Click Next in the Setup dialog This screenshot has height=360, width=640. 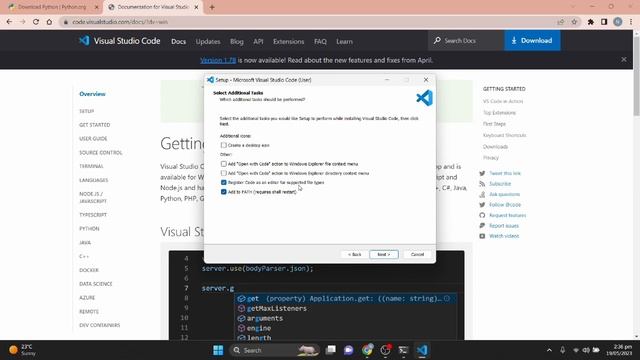coord(384,254)
